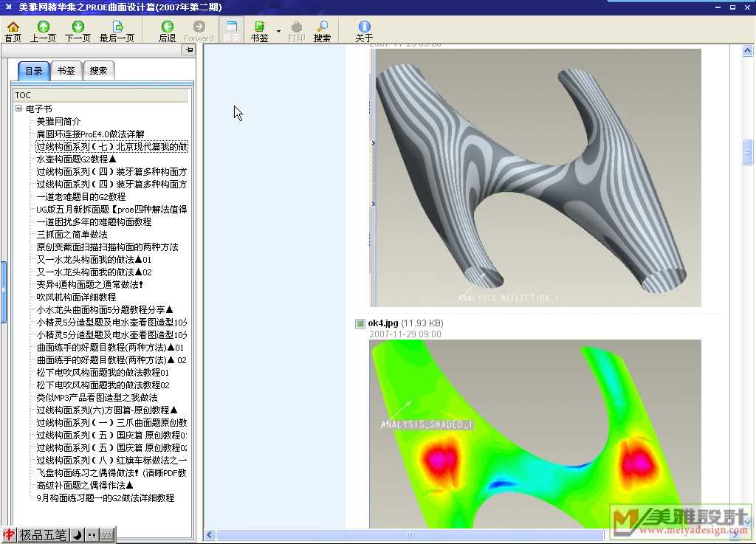
Task: Click the ok4.jpg image file icon
Action: [x=360, y=323]
